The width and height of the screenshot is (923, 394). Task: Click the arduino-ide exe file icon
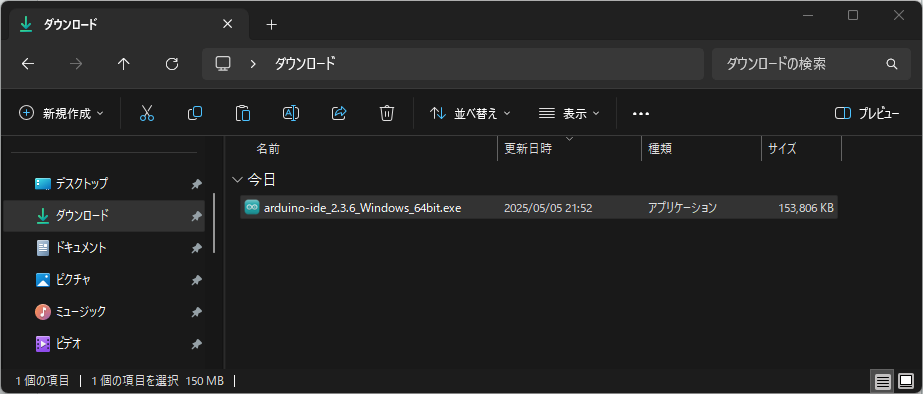253,207
